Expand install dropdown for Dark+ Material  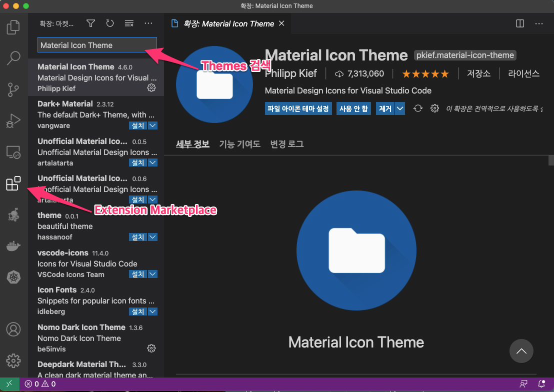pyautogui.click(x=152, y=125)
